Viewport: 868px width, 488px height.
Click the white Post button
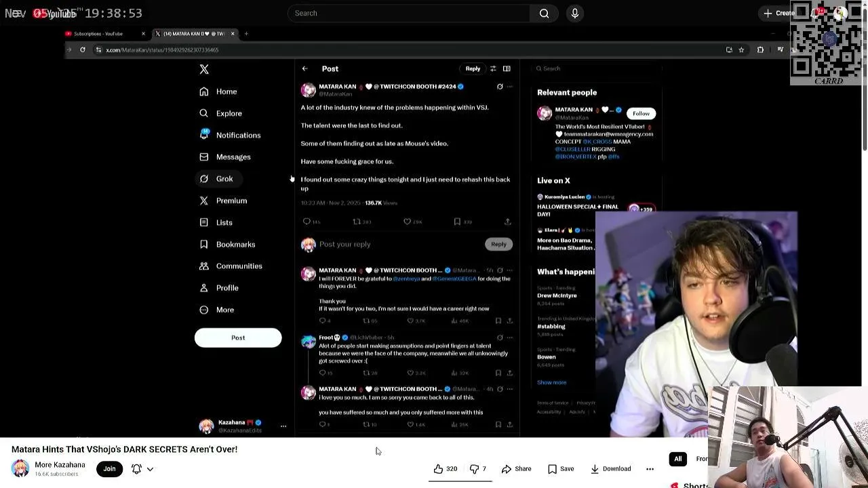[x=238, y=338]
